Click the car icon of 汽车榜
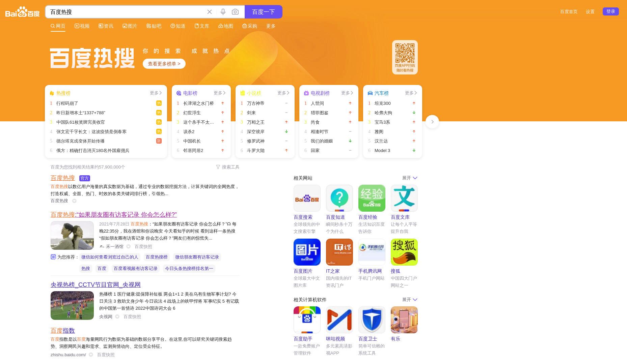Screen dimensions: 627x364 click(x=370, y=93)
